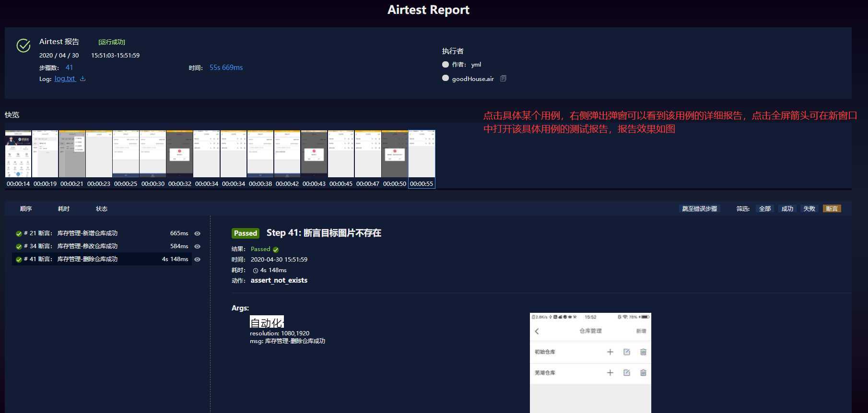The width and height of the screenshot is (868, 413).
Task: Click the 运行成功 status label
Action: [x=112, y=42]
